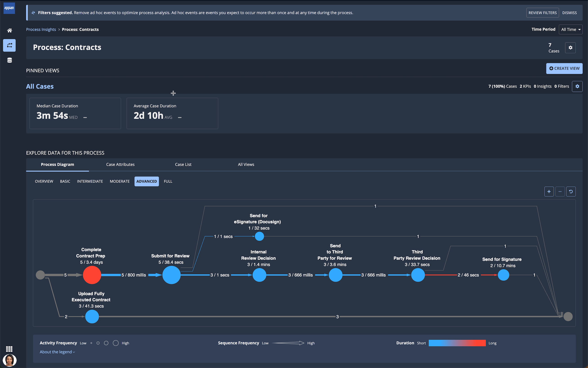Select the Send for eSignature node circle
This screenshot has height=368, width=588.
[259, 236]
